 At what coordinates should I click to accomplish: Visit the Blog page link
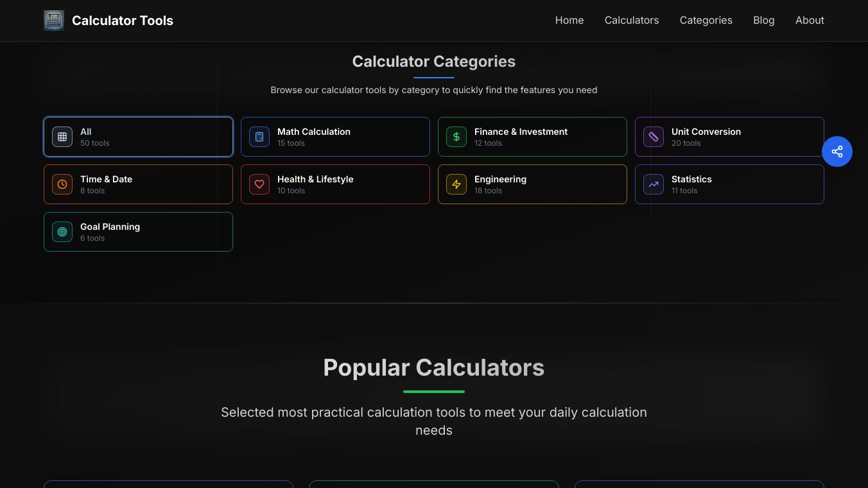[x=763, y=21]
